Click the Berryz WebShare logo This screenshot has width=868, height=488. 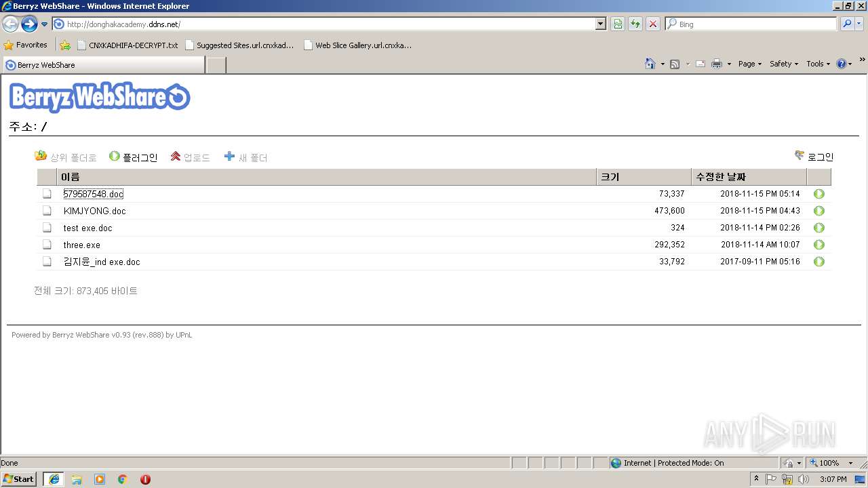(x=100, y=98)
